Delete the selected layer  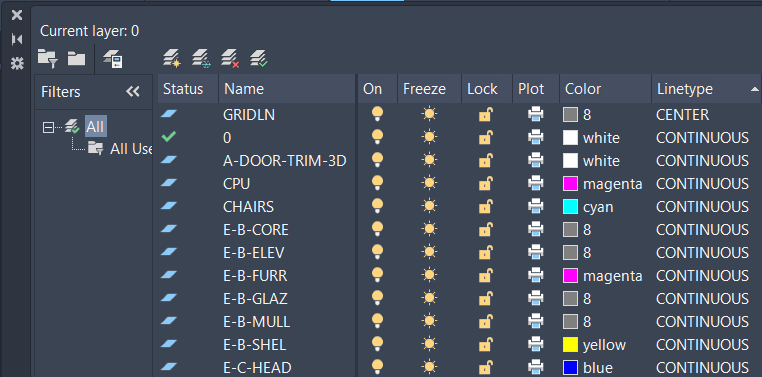(x=229, y=58)
